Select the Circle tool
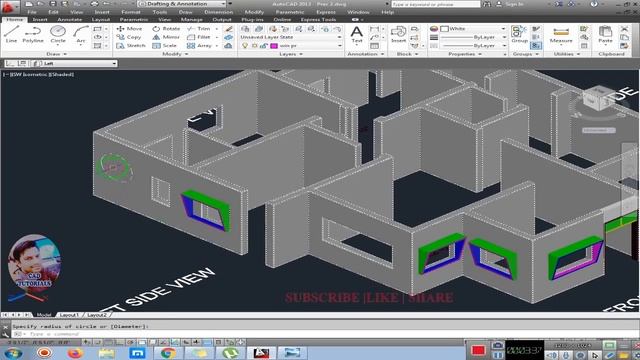This screenshot has width=640, height=360. coord(58,33)
